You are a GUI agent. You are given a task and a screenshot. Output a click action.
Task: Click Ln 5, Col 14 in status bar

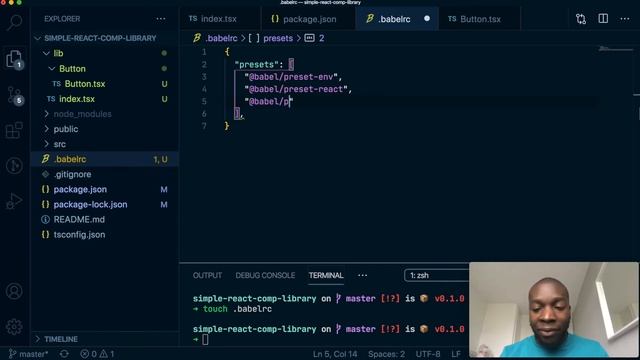pyautogui.click(x=335, y=354)
